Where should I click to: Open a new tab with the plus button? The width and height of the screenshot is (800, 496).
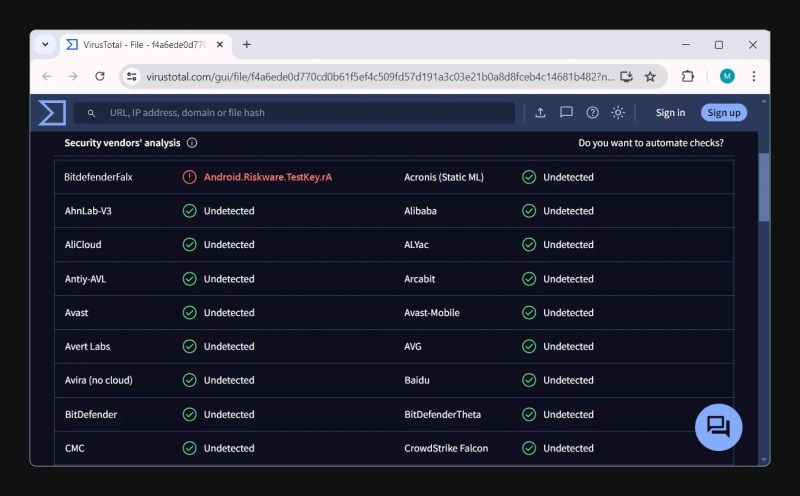tap(246, 44)
